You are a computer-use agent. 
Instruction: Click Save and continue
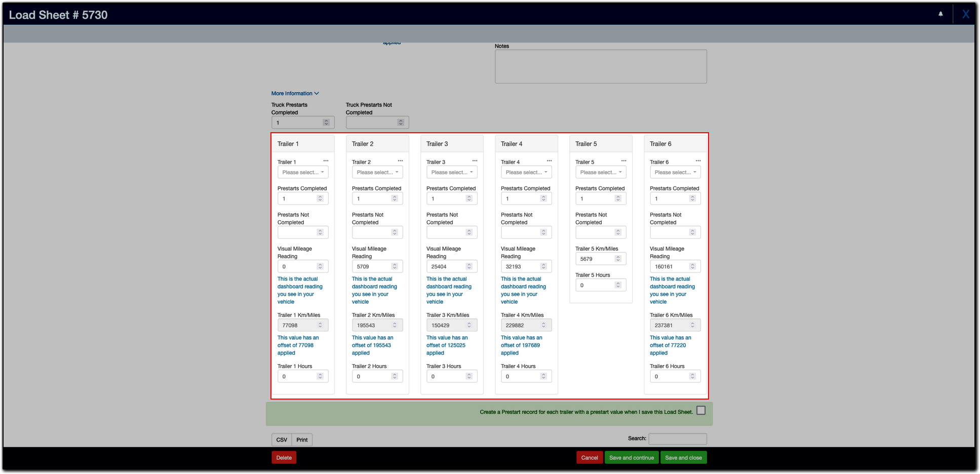tap(632, 457)
